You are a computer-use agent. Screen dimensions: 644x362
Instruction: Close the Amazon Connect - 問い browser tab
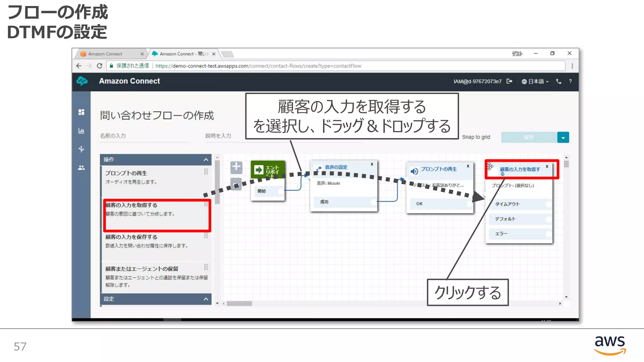pos(214,54)
